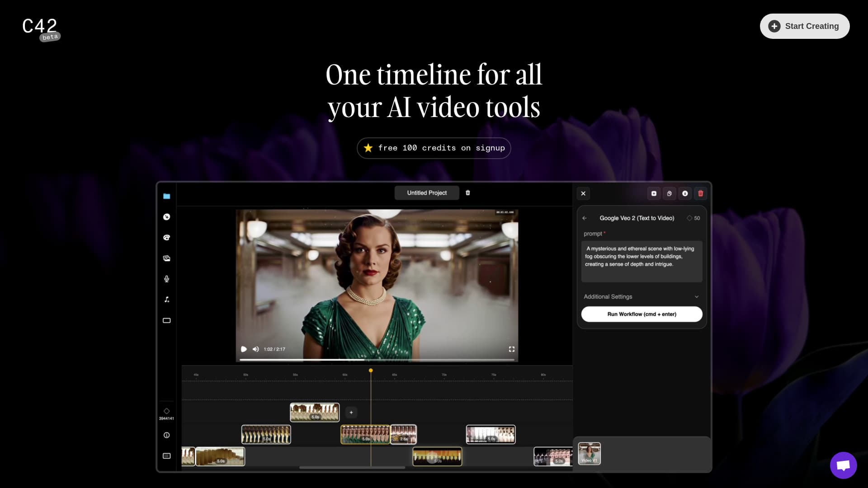Expand the Additional Settings section
This screenshot has width=868, height=488.
641,297
